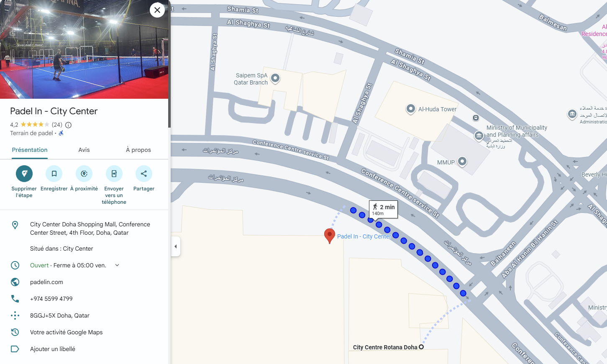Switch to the Avis tab

(84, 150)
